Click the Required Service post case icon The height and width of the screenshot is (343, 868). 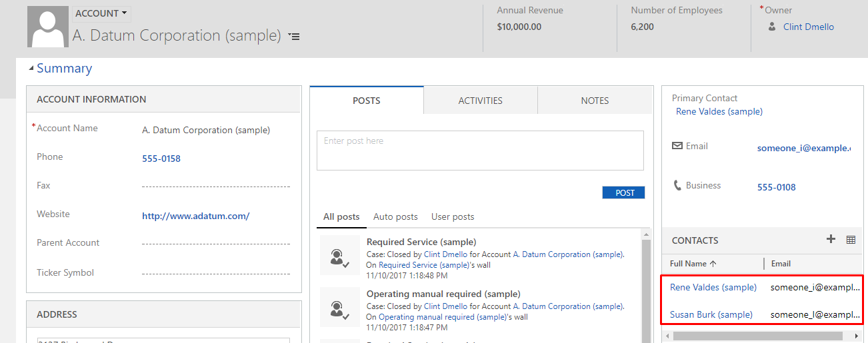pyautogui.click(x=340, y=255)
